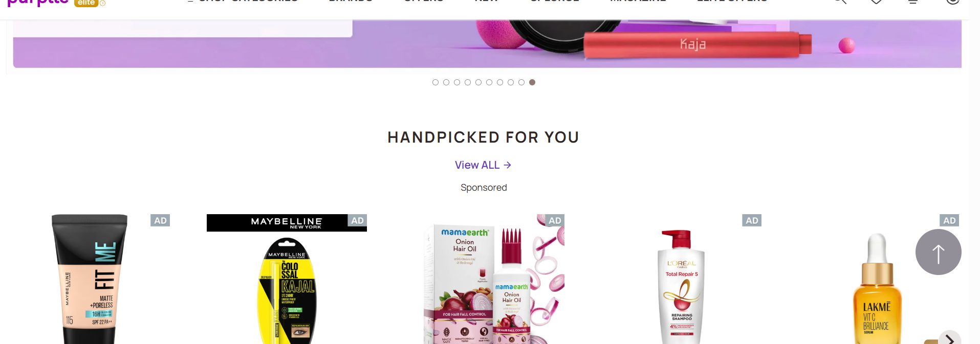This screenshot has height=344, width=980.
Task: Click the Maybelline New York black header strip
Action: click(x=287, y=223)
